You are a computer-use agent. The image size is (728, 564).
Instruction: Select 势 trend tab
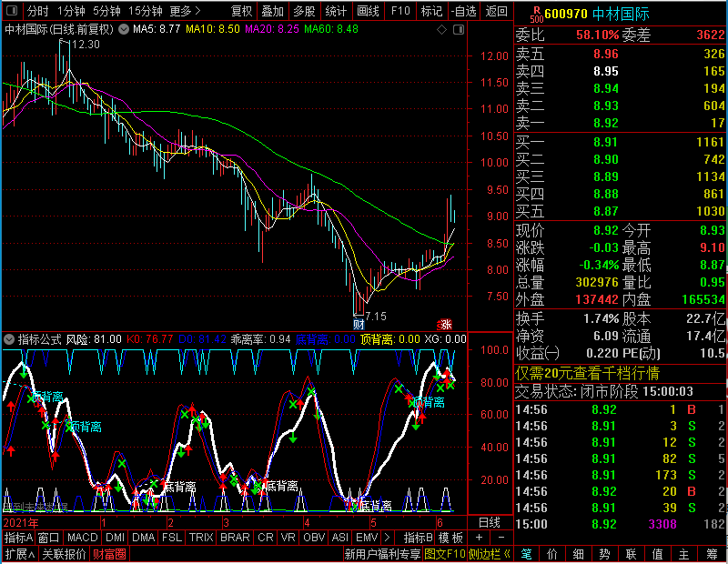point(604,554)
